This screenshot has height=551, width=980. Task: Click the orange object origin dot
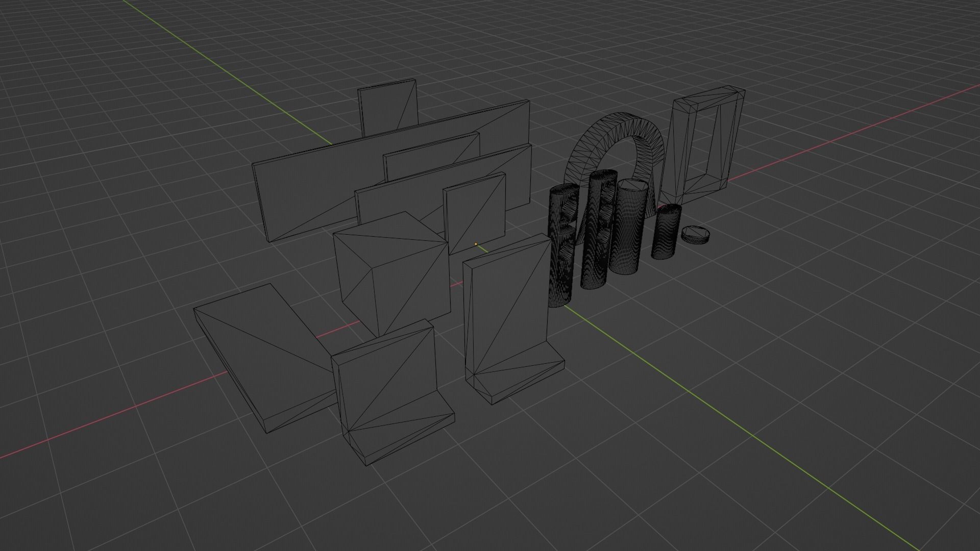(476, 244)
